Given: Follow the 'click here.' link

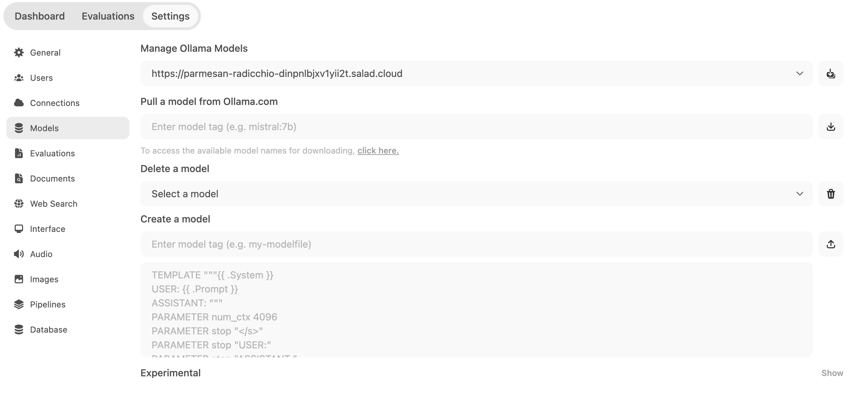Looking at the screenshot, I should click(x=378, y=151).
